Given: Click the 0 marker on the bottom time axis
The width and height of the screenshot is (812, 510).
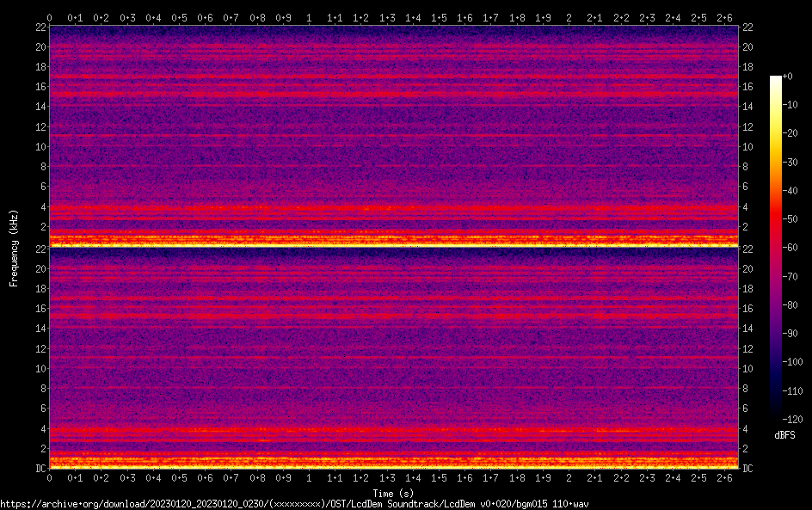Looking at the screenshot, I should click(x=49, y=477).
